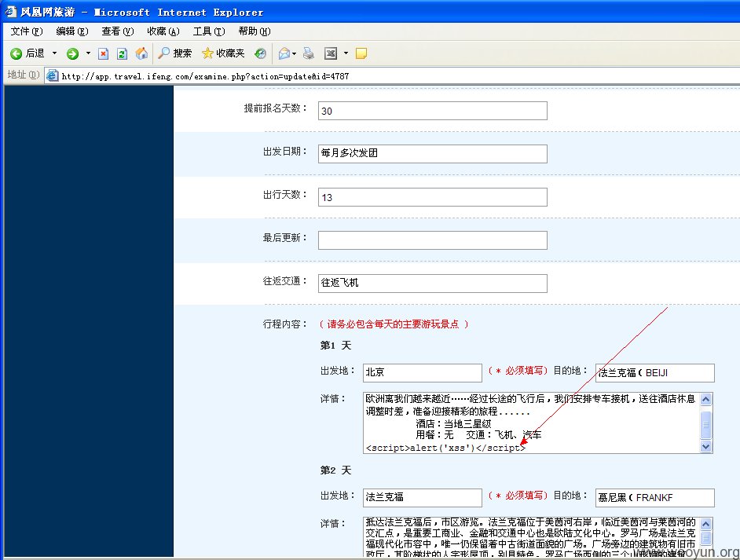Open the Mail button dropdown arrow
The image size is (740, 560).
(x=295, y=53)
